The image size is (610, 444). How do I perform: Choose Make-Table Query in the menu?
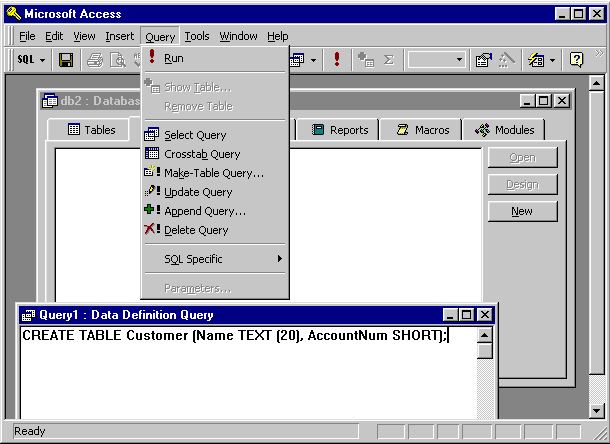click(215, 173)
